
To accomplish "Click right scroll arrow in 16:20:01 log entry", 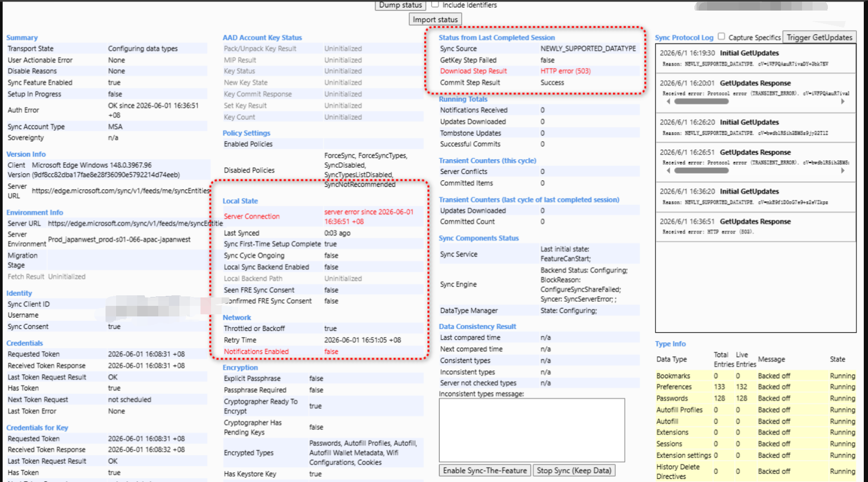I will [x=843, y=101].
